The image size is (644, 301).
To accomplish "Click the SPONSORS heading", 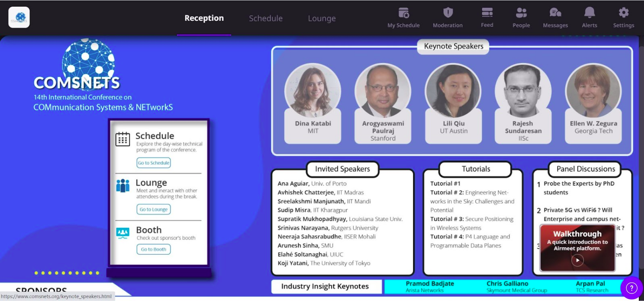I will (x=41, y=291).
